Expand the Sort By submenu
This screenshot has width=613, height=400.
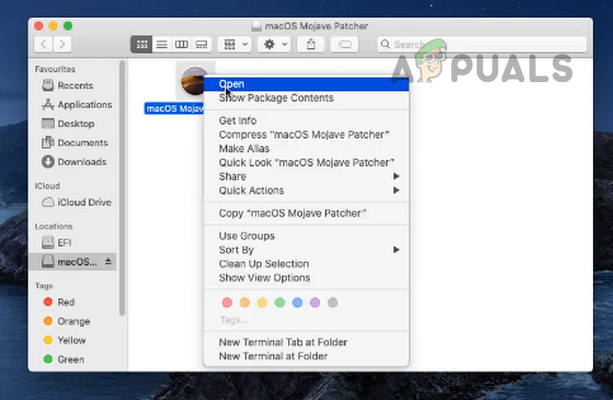(x=306, y=250)
